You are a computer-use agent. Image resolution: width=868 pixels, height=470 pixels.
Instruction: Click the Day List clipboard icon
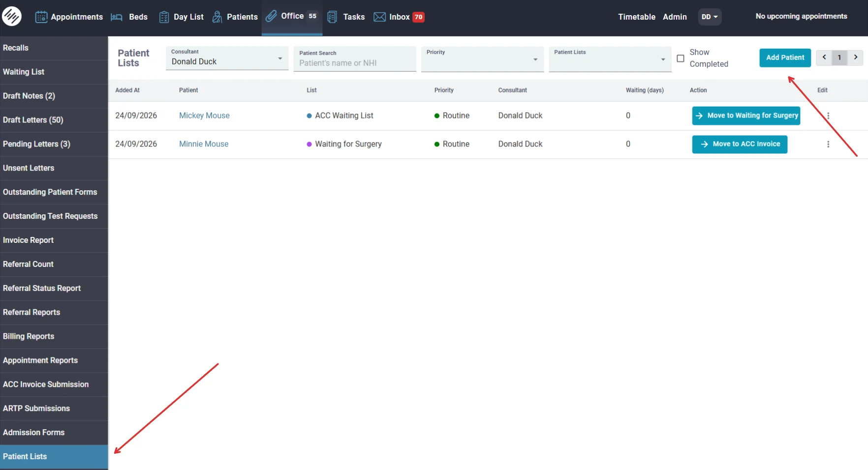pyautogui.click(x=164, y=17)
